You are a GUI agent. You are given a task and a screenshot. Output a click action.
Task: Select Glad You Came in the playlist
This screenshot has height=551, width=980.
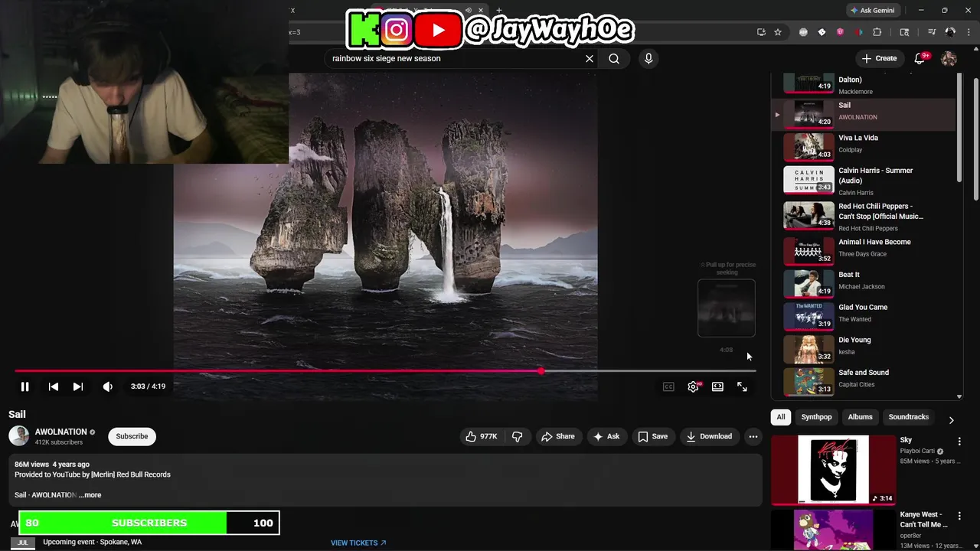[865, 316]
